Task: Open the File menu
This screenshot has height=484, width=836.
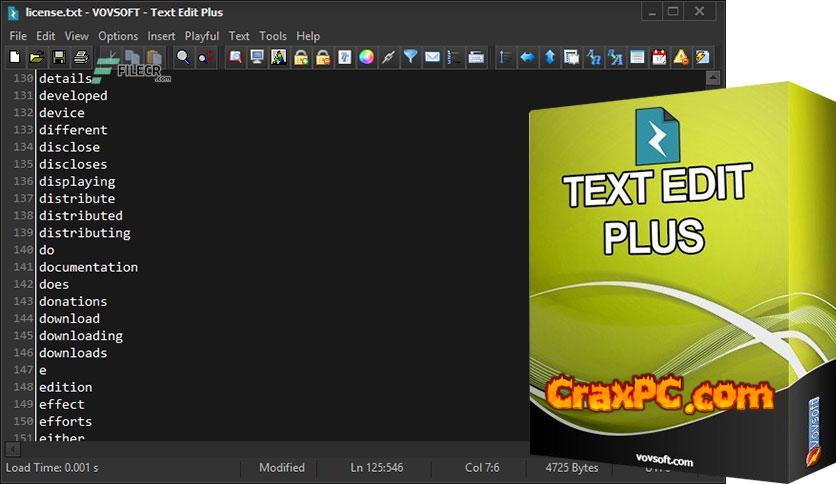Action: (18, 36)
